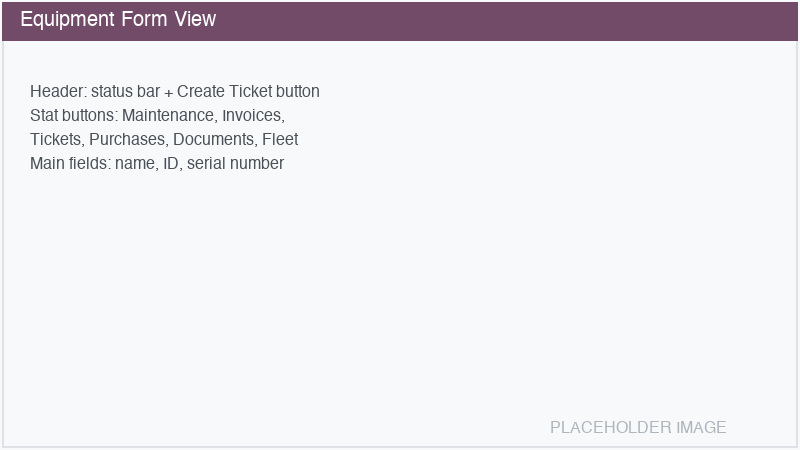Click the word 'button' in header line
Image resolution: width=800 pixels, height=450 pixels.
[297, 92]
